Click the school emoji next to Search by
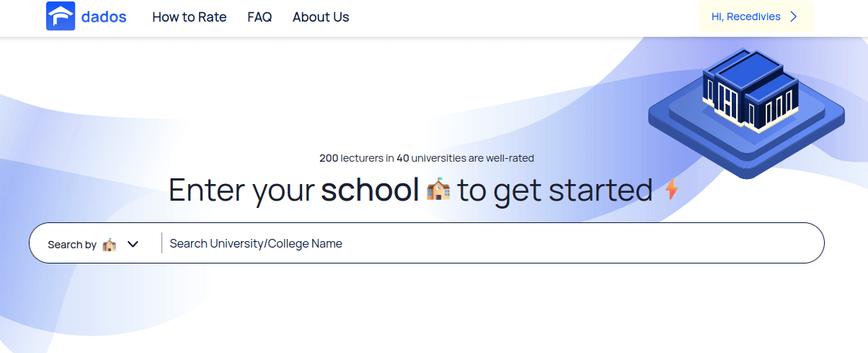 click(x=109, y=244)
